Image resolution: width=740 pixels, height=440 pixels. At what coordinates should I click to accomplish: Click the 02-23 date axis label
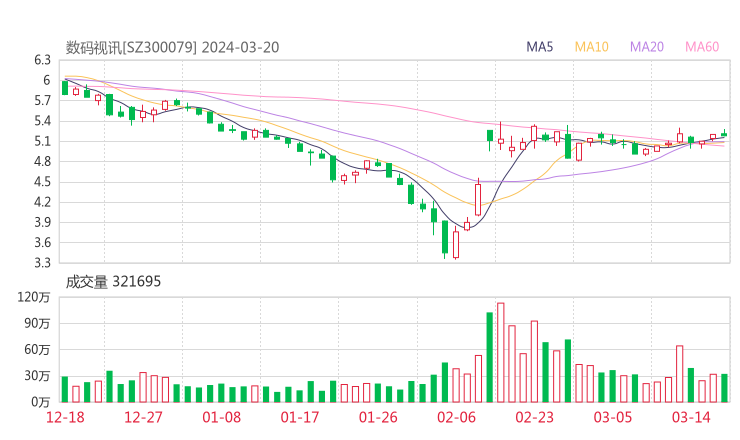click(535, 417)
